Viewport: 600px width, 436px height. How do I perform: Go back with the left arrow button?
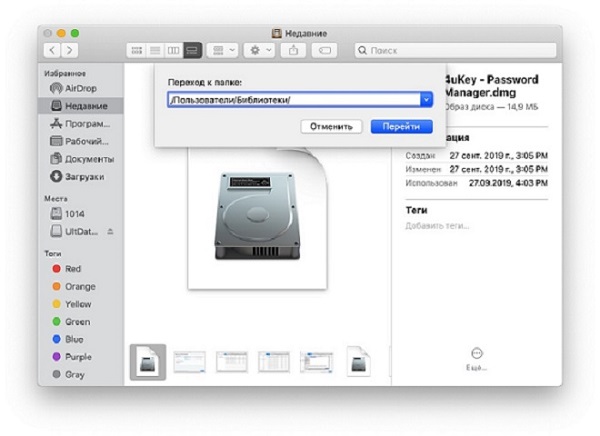pos(52,50)
